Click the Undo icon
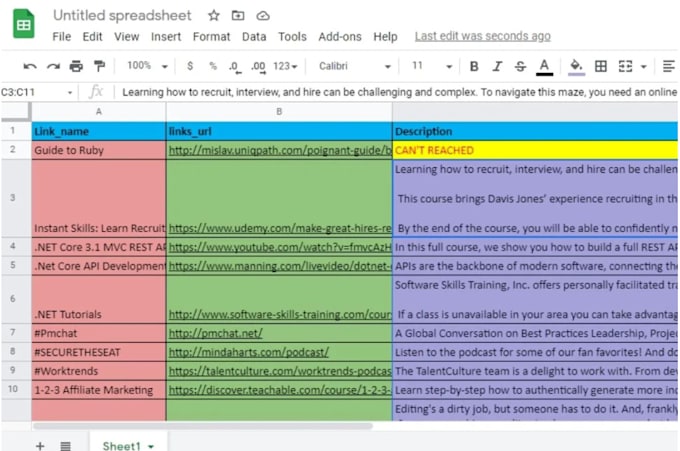 [x=29, y=66]
